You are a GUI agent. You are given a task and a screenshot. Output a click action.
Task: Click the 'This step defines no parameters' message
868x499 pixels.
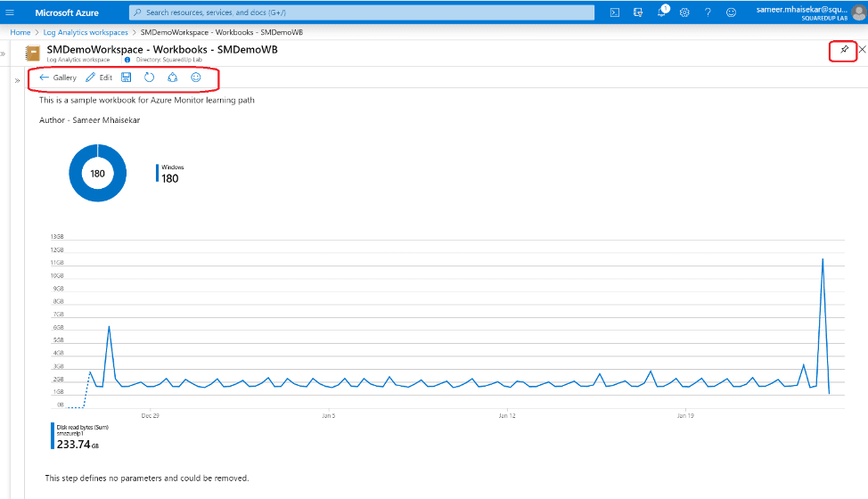coord(147,478)
